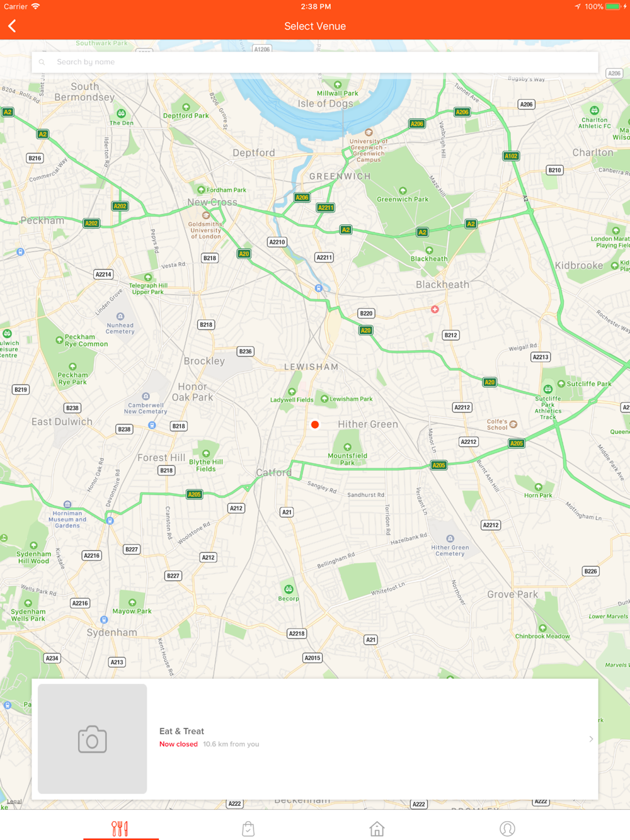This screenshot has height=840, width=630.
Task: Select the Goldsmiths University marker
Action: coord(205,215)
